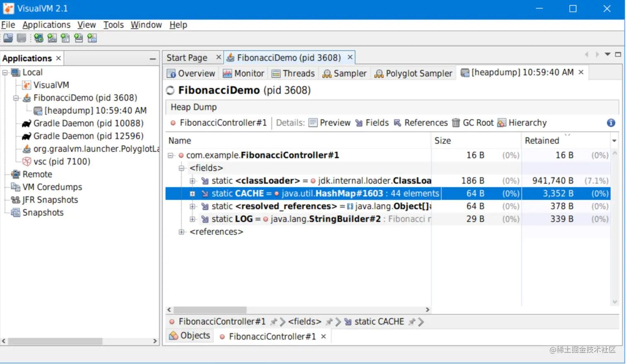Toggle Hierarchy details view
The image size is (626, 364).
click(522, 123)
